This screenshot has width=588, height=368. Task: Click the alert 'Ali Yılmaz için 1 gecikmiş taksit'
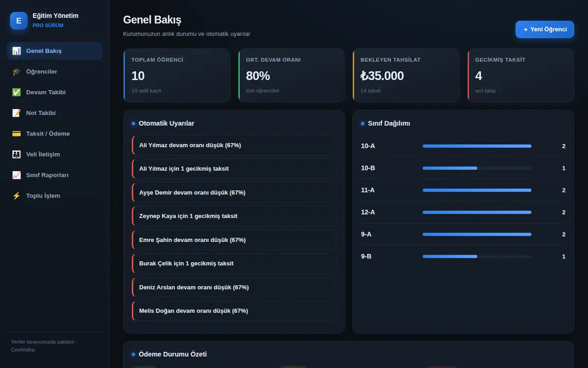point(234,169)
